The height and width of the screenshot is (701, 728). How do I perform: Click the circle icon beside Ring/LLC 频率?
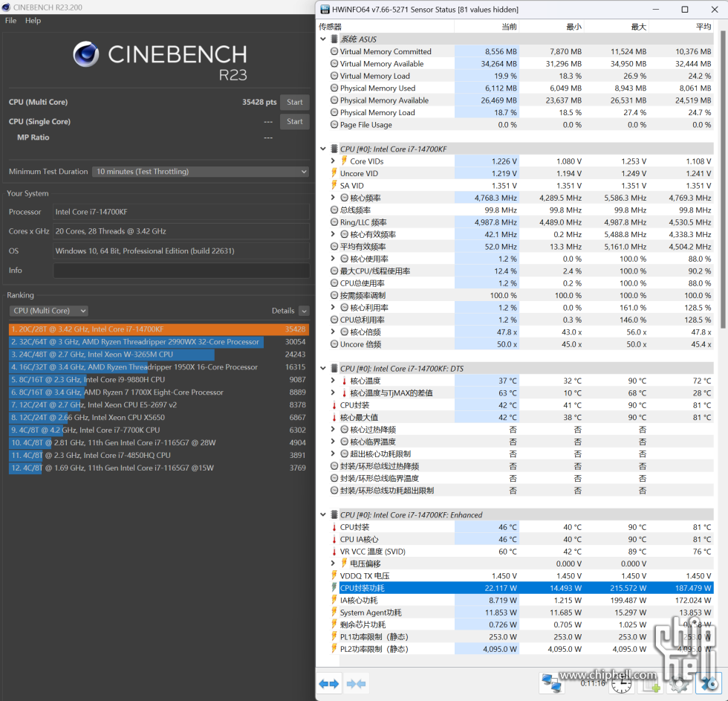[x=334, y=222]
